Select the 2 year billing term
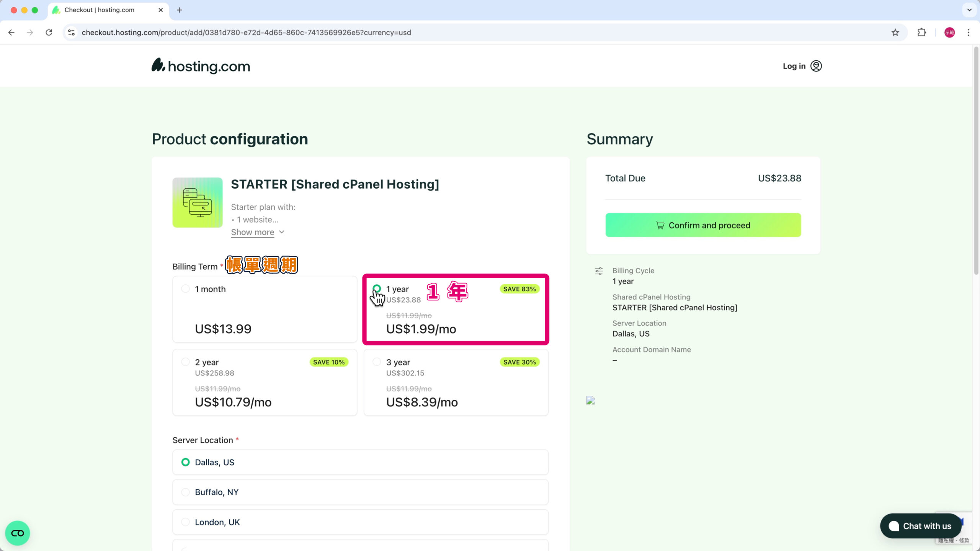This screenshot has width=980, height=551. coord(265,382)
